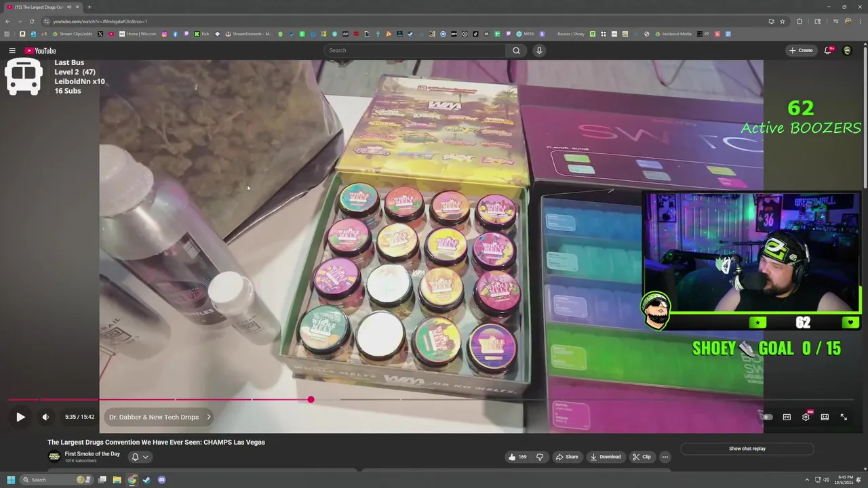Image resolution: width=868 pixels, height=488 pixels.
Task: Open the taskbar clock and date
Action: (x=844, y=480)
